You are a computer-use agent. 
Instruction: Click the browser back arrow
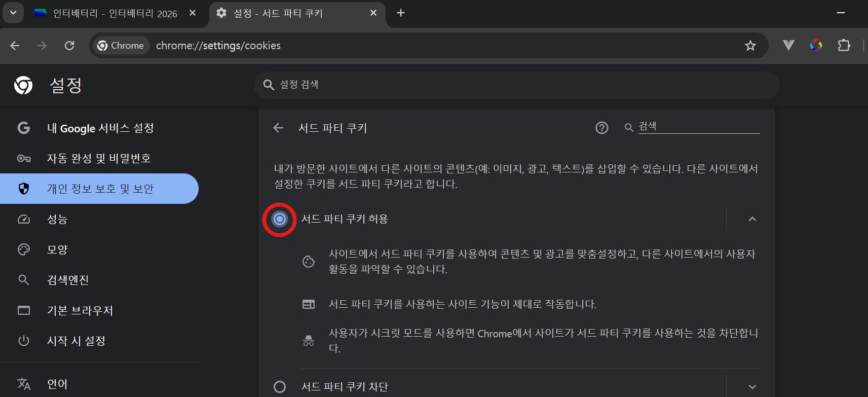[15, 46]
